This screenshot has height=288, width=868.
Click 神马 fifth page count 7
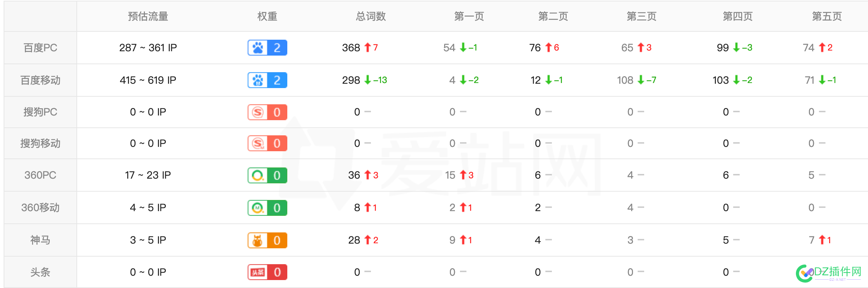tap(812, 240)
